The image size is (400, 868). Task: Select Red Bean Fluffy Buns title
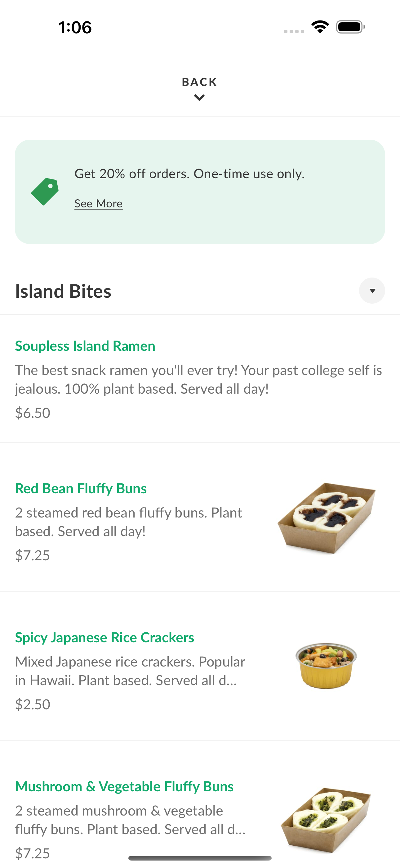tap(81, 488)
